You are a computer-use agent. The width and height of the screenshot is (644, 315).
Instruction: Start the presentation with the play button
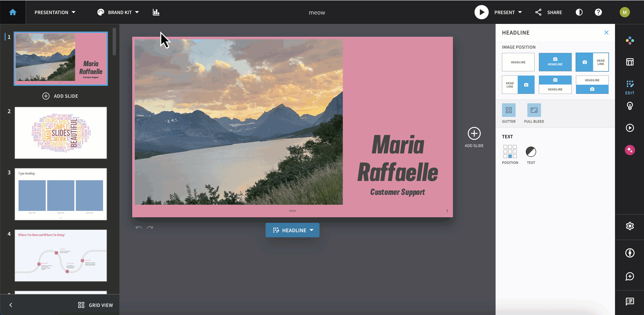coord(481,12)
